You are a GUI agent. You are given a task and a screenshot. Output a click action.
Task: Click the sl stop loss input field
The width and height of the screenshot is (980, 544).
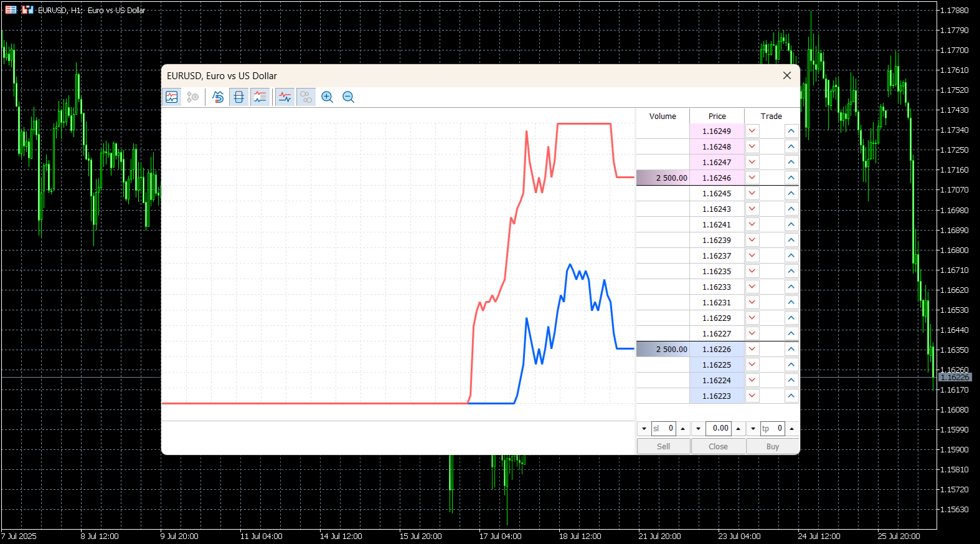[x=664, y=429]
